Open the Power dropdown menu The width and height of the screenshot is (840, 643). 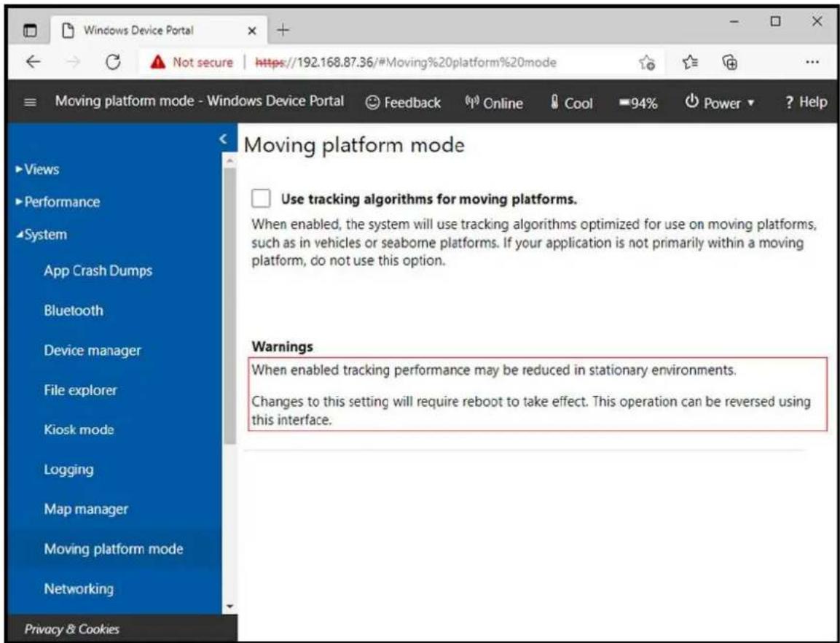coord(720,102)
